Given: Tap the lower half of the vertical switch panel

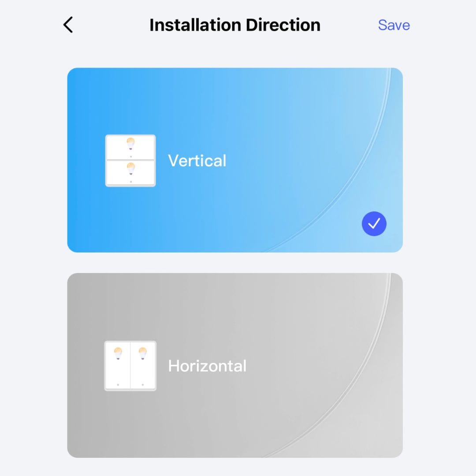Looking at the screenshot, I should point(130,173).
